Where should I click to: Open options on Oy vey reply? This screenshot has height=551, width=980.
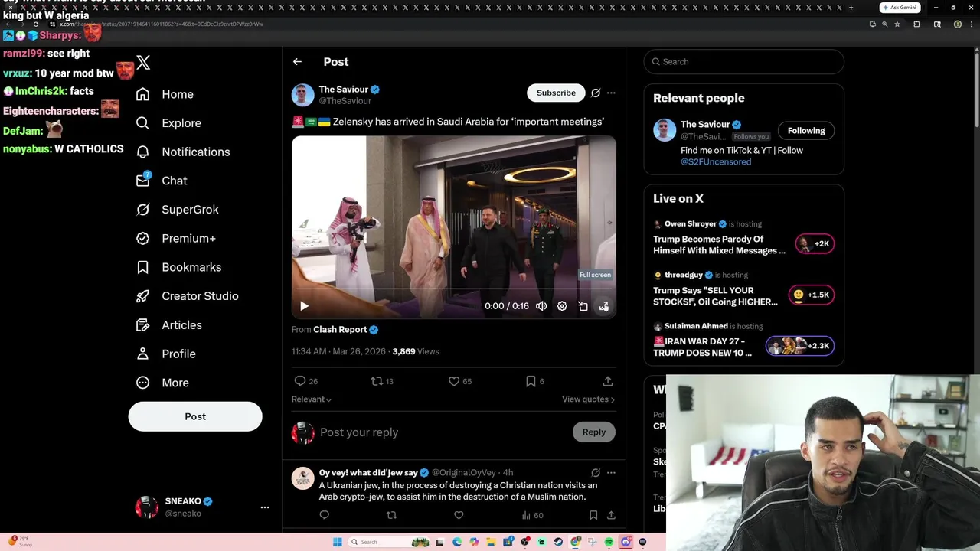point(611,473)
